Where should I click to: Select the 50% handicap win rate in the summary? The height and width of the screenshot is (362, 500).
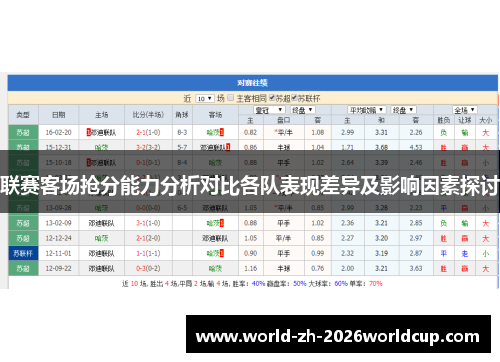coord(300,284)
